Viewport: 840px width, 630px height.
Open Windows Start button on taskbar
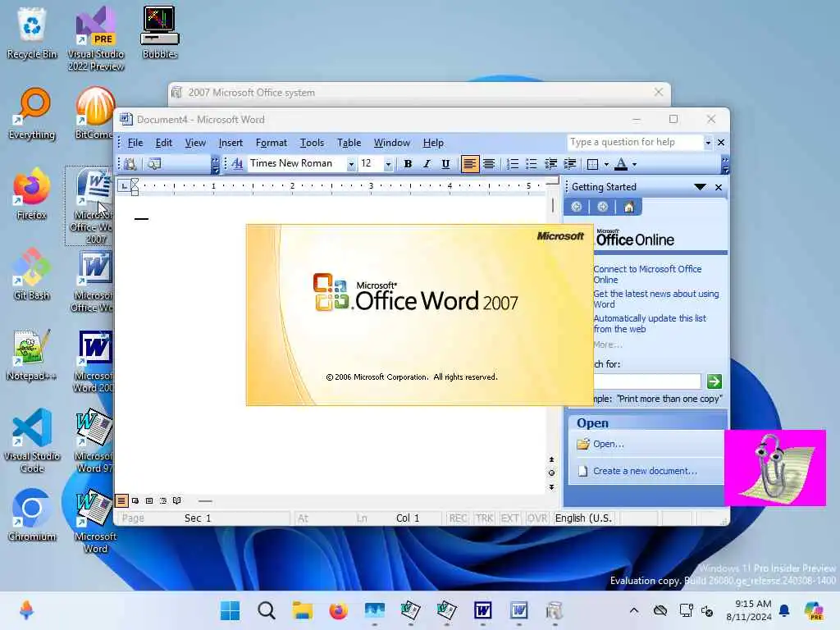tap(230, 610)
